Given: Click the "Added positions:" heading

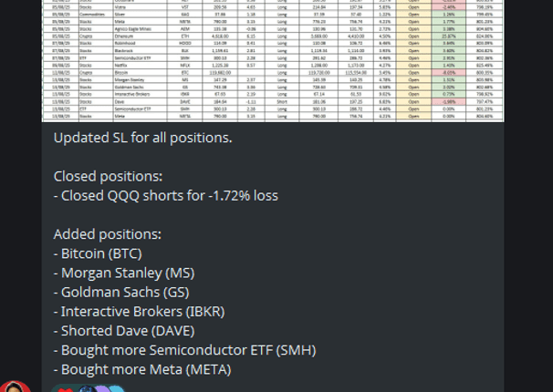Looking at the screenshot, I should click(109, 233).
